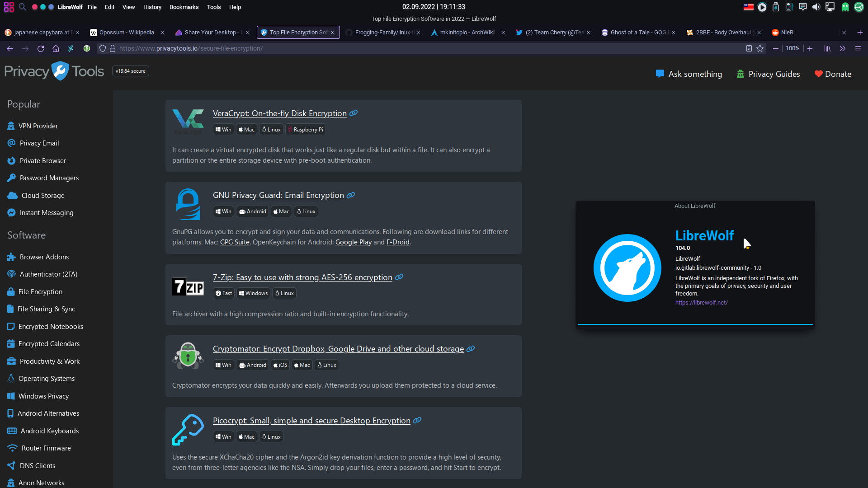Viewport: 868px width, 488px height.
Task: Click the iOS tag under Cryptomator
Action: click(x=280, y=365)
